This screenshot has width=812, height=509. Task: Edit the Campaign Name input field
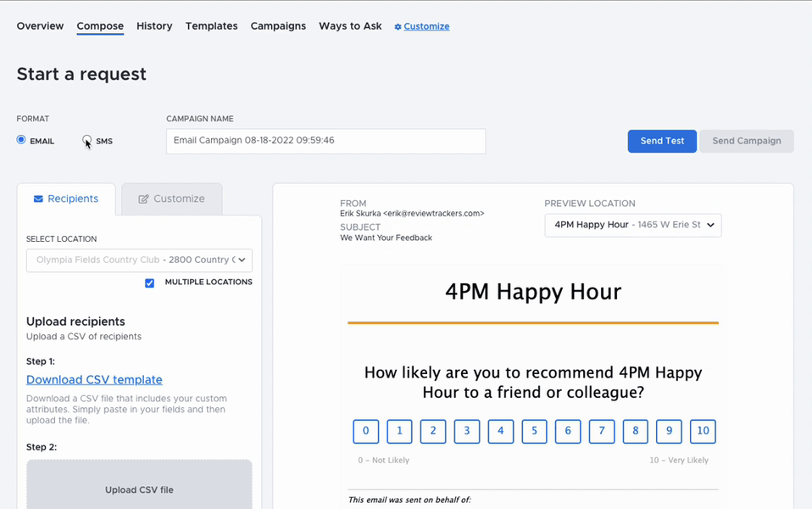click(325, 141)
